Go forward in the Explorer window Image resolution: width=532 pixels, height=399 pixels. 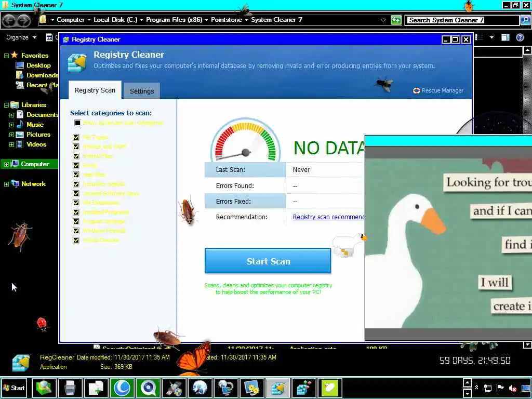[x=23, y=21]
